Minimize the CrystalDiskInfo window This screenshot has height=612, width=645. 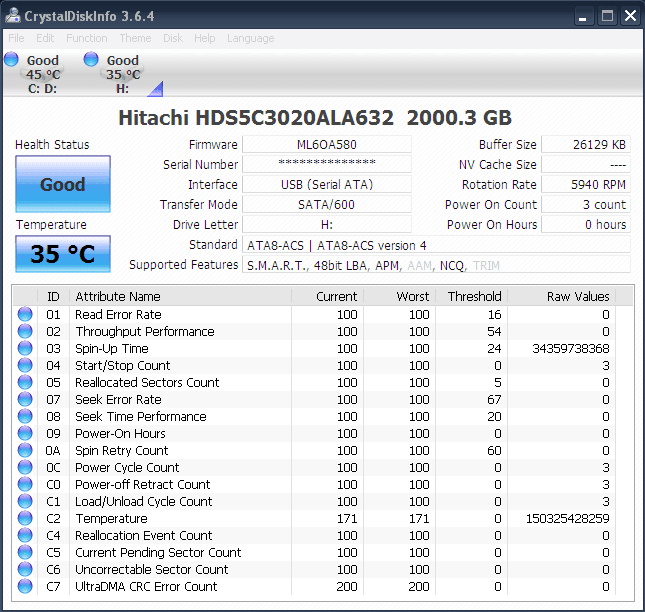pos(582,16)
